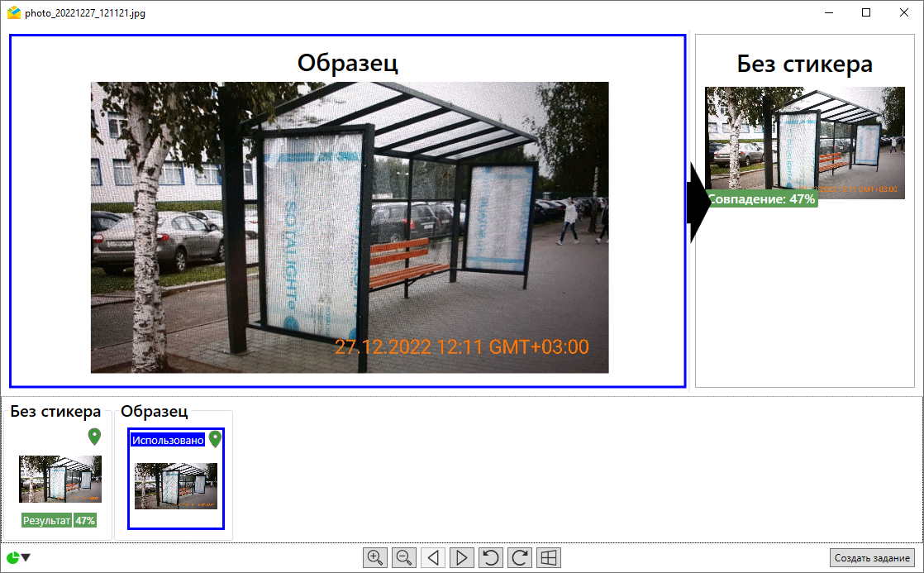Viewport: 924px width, 573px height.
Task: Click location pin in Без стикера card
Action: pyautogui.click(x=94, y=437)
